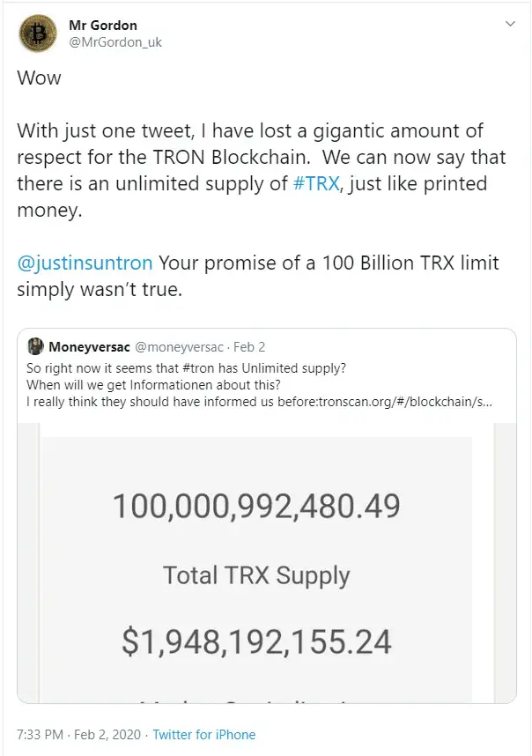Click the @MrGordon_uk handle
The image size is (532, 756).
click(115, 42)
